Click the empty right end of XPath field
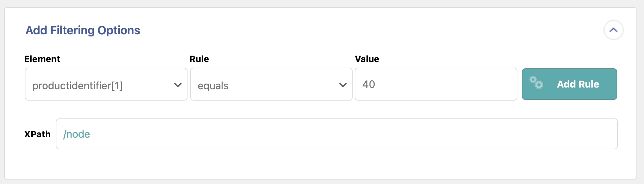The width and height of the screenshot is (644, 184). coord(585,134)
